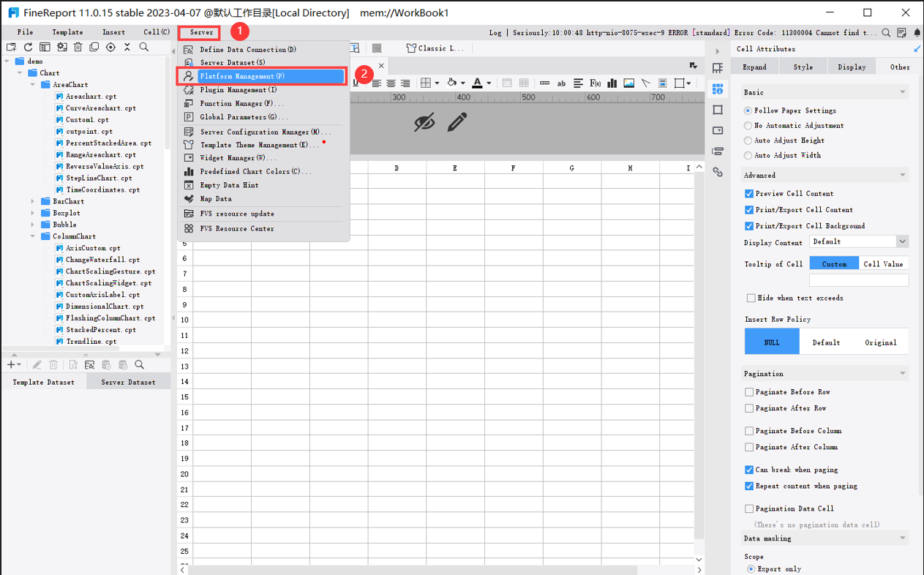
Task: Select the NULL insert row policy button
Action: coord(772,341)
